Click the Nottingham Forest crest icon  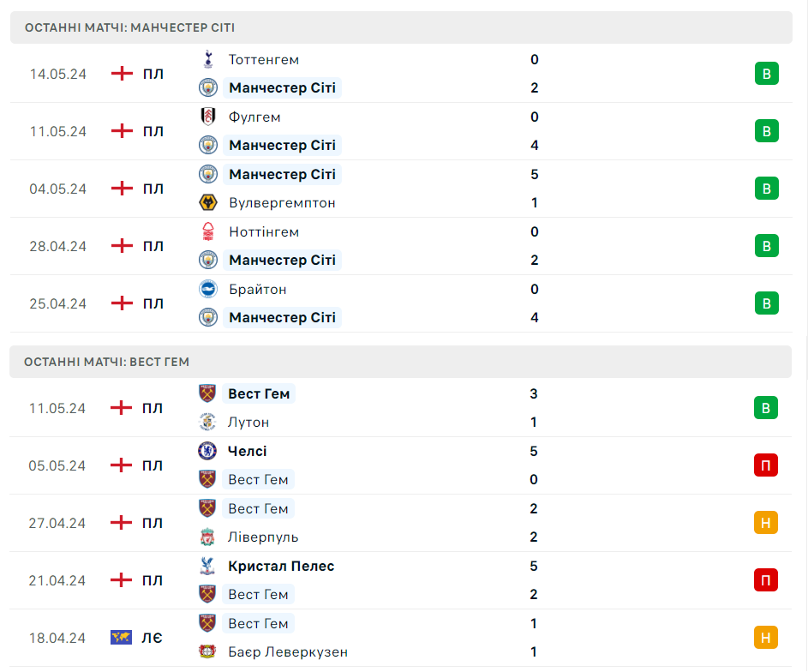(208, 231)
